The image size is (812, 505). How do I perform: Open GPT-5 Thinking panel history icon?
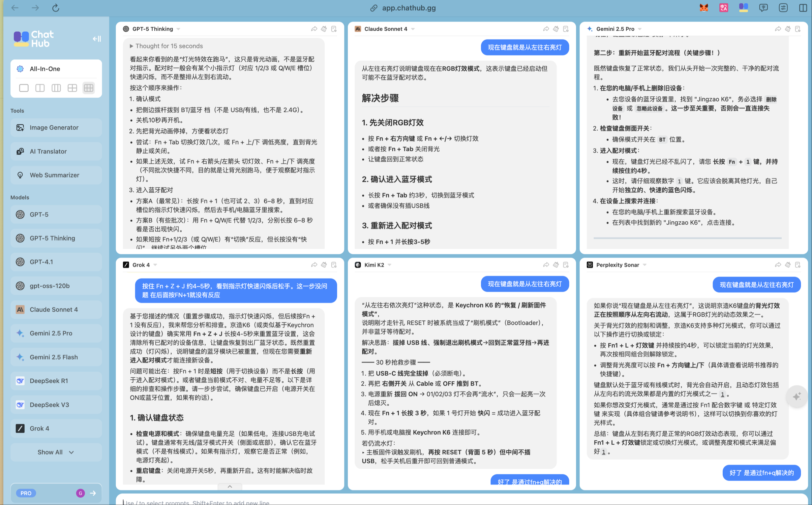click(x=334, y=29)
